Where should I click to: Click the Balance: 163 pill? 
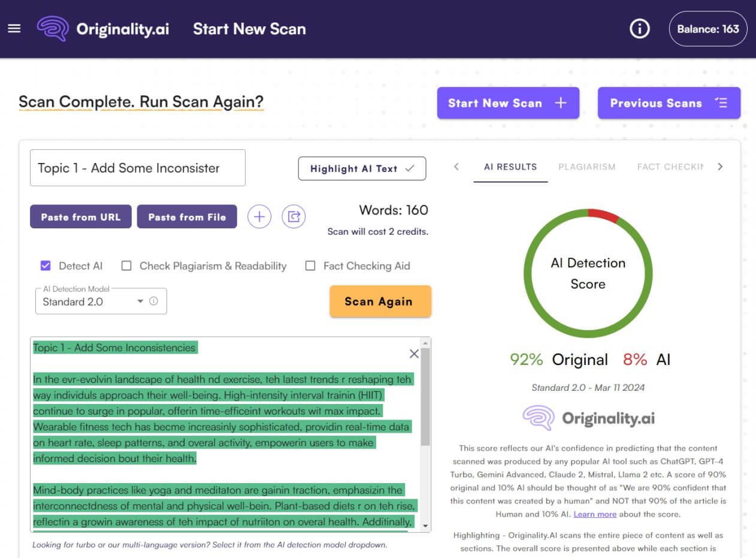(708, 29)
